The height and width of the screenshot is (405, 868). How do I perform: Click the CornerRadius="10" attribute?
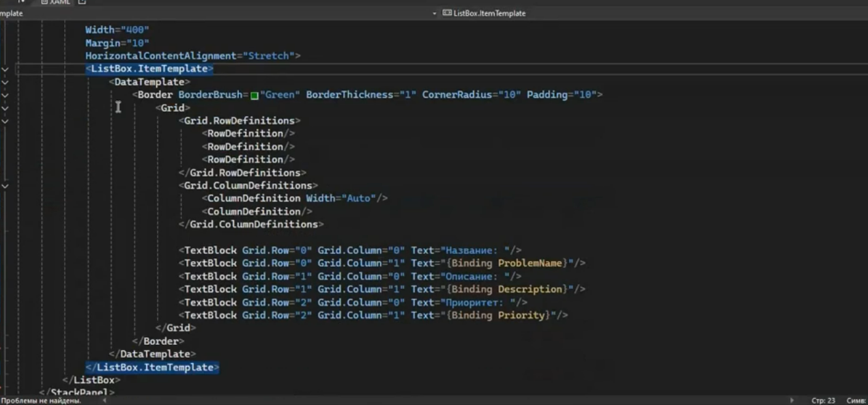click(x=472, y=95)
